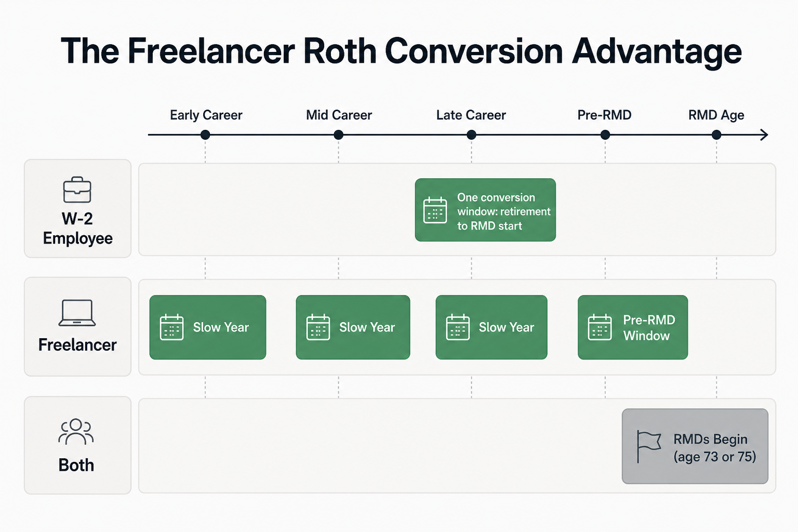The height and width of the screenshot is (532, 798).
Task: Select the calendar icon in the Early Career Slow Year card
Action: pyautogui.click(x=171, y=327)
